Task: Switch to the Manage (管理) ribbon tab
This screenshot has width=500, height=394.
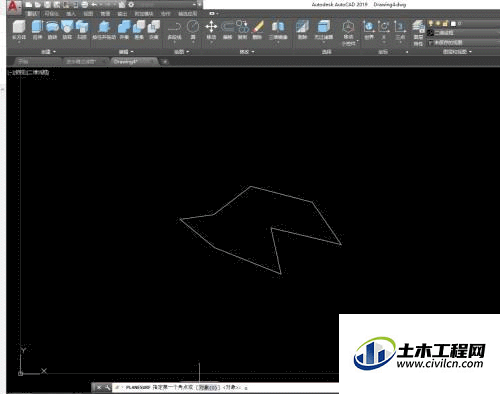Action: pos(105,14)
